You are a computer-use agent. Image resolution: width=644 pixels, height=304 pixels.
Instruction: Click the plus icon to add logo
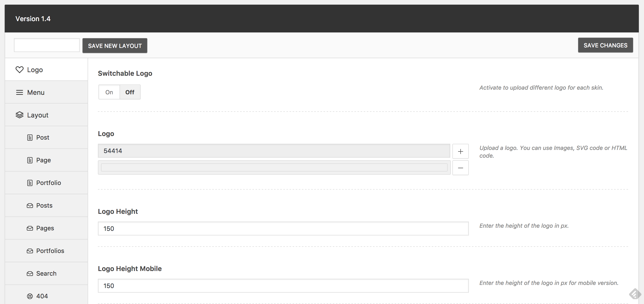pyautogui.click(x=460, y=151)
